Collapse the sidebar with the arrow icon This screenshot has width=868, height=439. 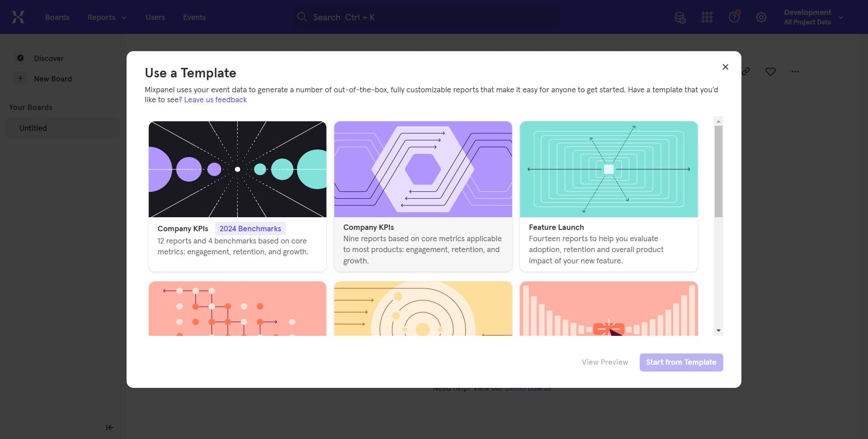coord(109,427)
